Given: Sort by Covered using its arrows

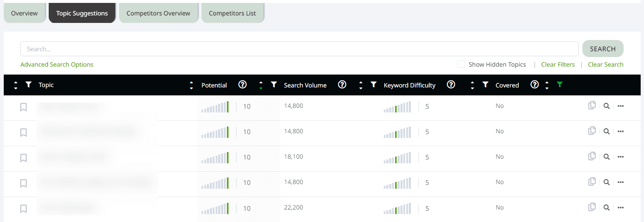Looking at the screenshot, I should pos(472,85).
